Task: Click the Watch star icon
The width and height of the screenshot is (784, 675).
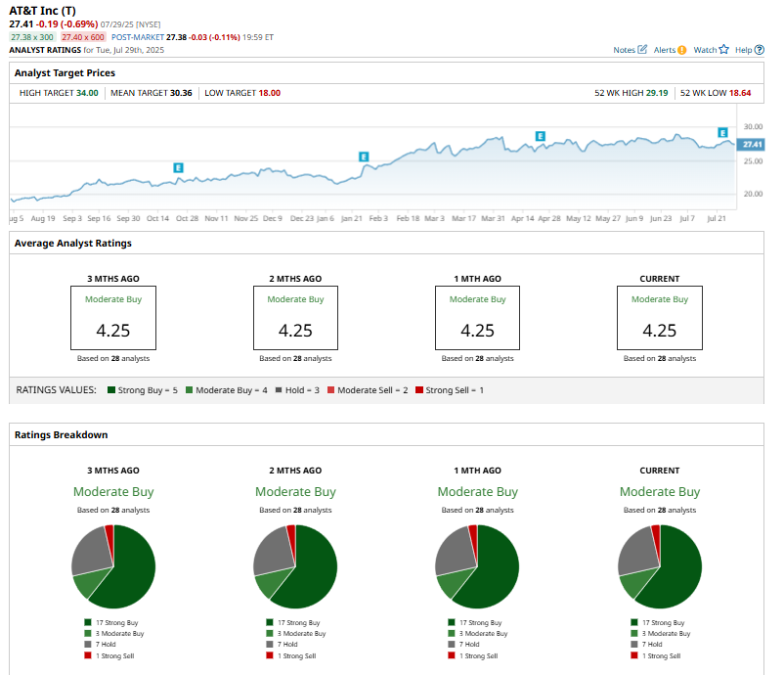Action: click(x=723, y=49)
